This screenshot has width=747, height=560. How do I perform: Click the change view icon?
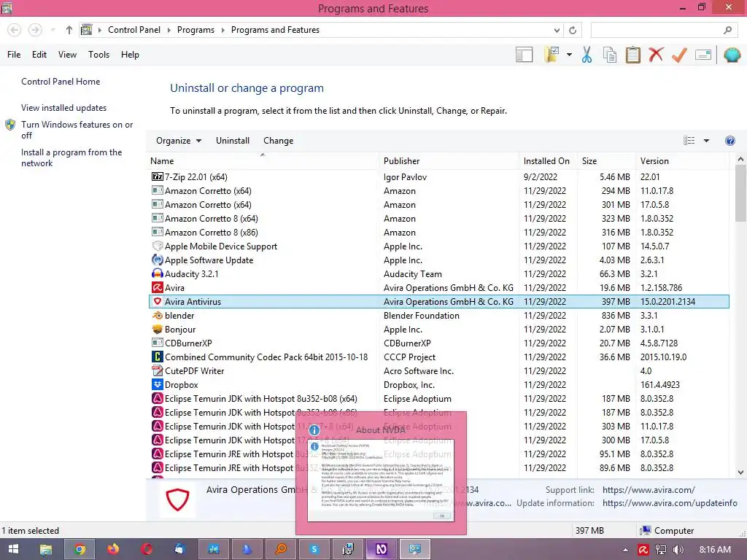(689, 141)
